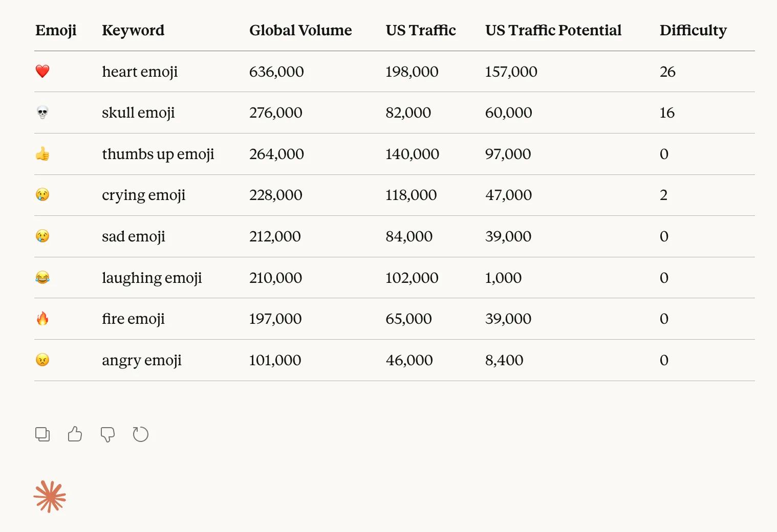Select the 636,000 volume cell
This screenshot has width=777, height=532.
[276, 72]
